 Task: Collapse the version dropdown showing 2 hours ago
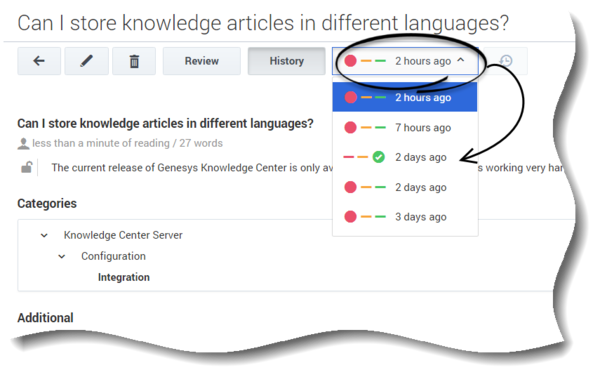(x=405, y=61)
